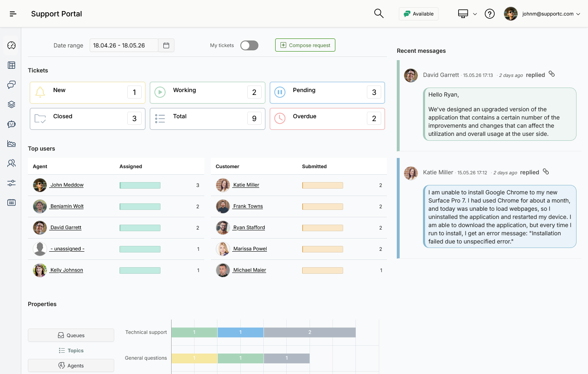Open Katie Miller's message bubble
The width and height of the screenshot is (588, 374).
pos(500,216)
